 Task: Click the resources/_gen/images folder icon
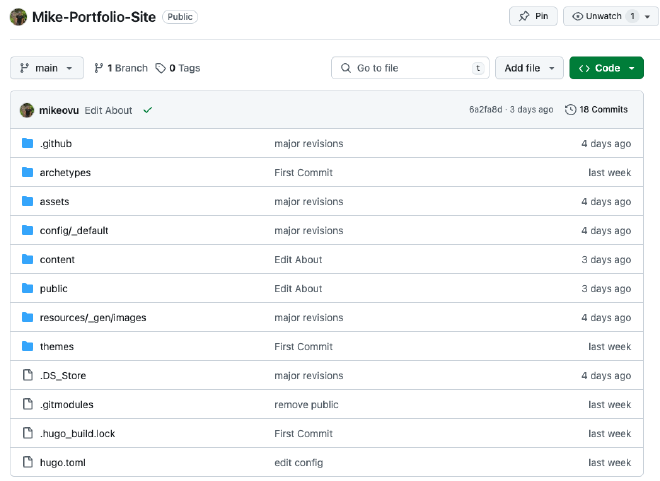click(x=27, y=318)
